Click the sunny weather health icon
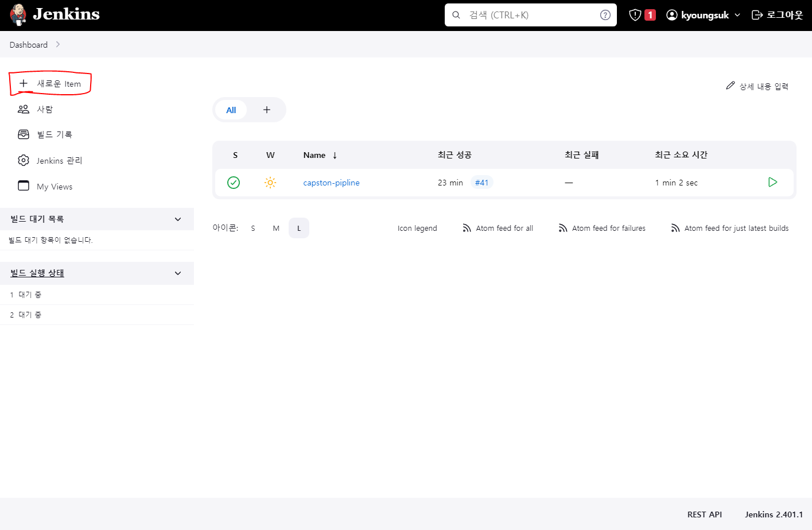 click(270, 183)
